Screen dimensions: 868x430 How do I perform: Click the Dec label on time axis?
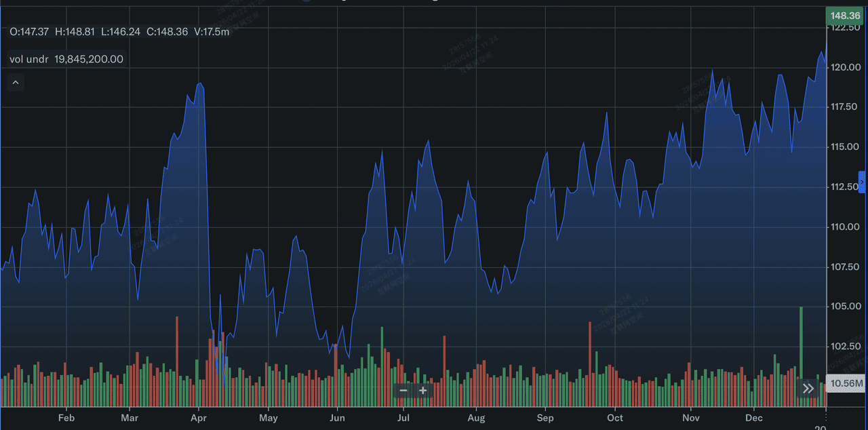coord(754,418)
